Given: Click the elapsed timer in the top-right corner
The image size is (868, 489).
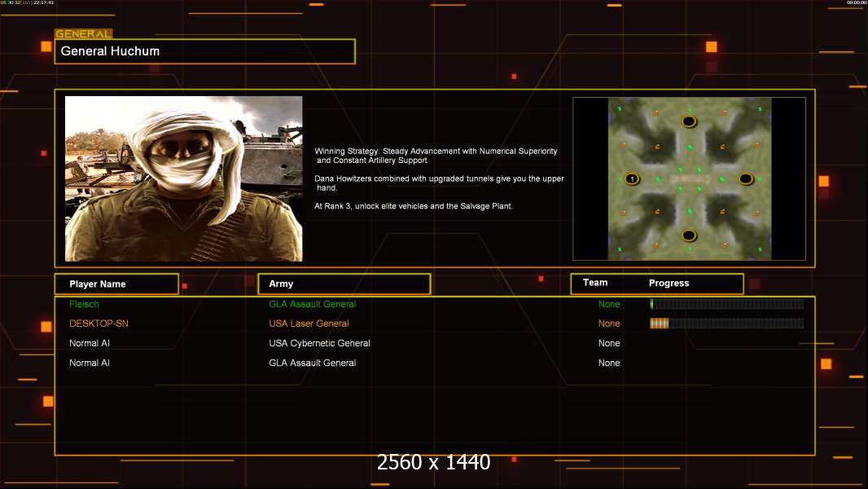Looking at the screenshot, I should pyautogui.click(x=856, y=3).
